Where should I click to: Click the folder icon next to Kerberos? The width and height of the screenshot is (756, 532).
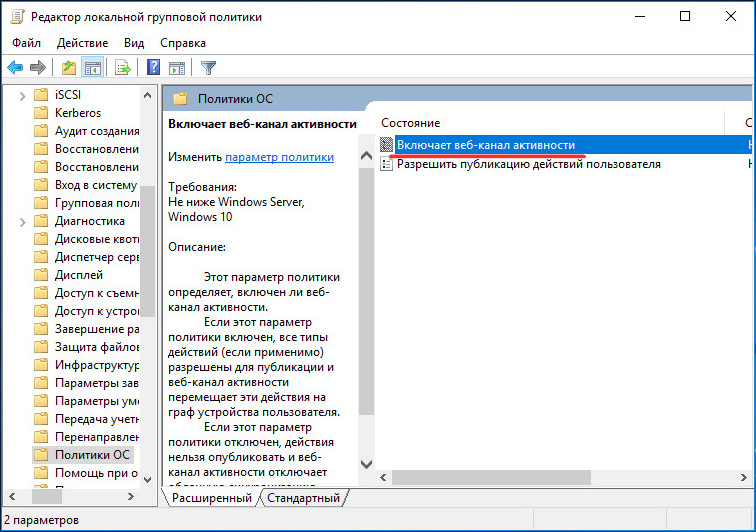pyautogui.click(x=41, y=113)
